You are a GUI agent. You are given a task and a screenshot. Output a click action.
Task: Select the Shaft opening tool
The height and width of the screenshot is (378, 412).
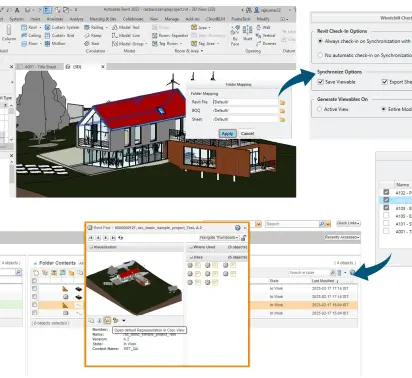[247, 33]
